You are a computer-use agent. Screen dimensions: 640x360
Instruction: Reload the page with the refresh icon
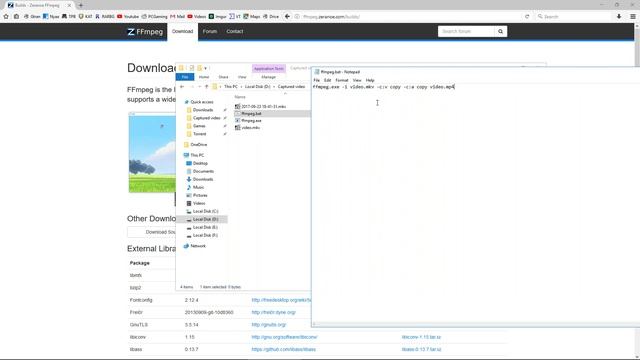[x=527, y=16]
